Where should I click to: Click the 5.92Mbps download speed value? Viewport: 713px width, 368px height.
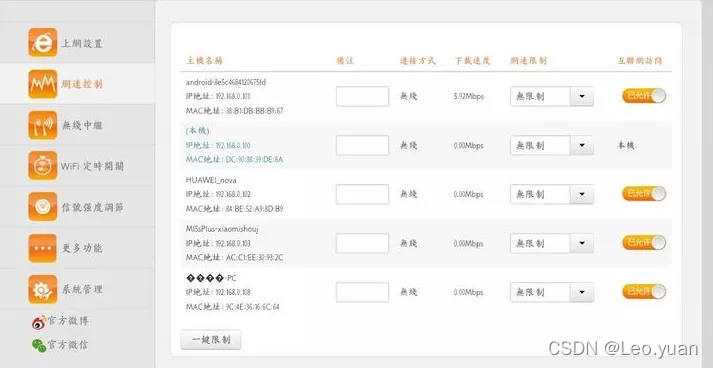click(x=469, y=96)
